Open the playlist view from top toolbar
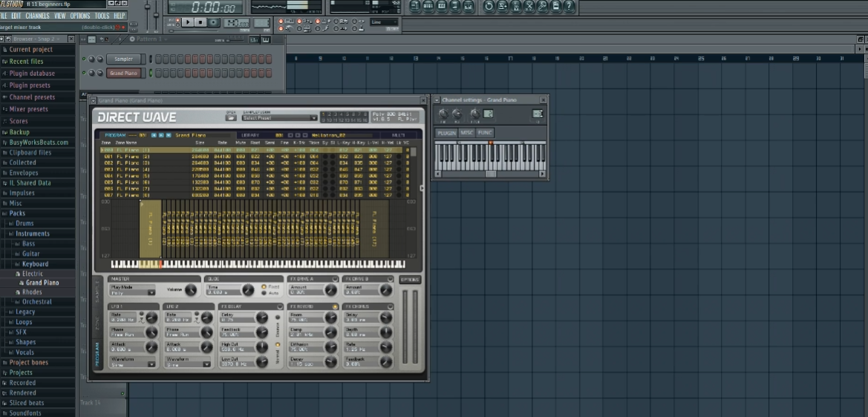868x417 pixels. (x=414, y=6)
